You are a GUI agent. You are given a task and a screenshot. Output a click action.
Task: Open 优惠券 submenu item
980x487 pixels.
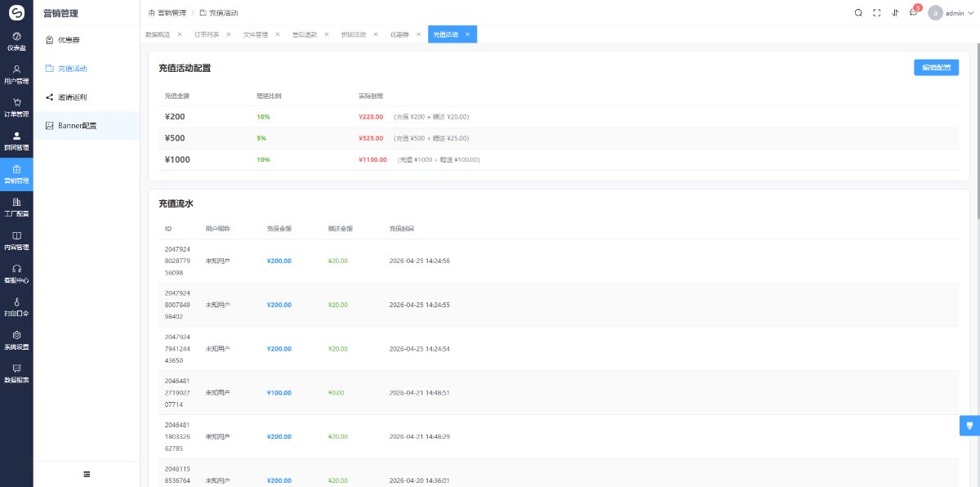[x=87, y=40]
